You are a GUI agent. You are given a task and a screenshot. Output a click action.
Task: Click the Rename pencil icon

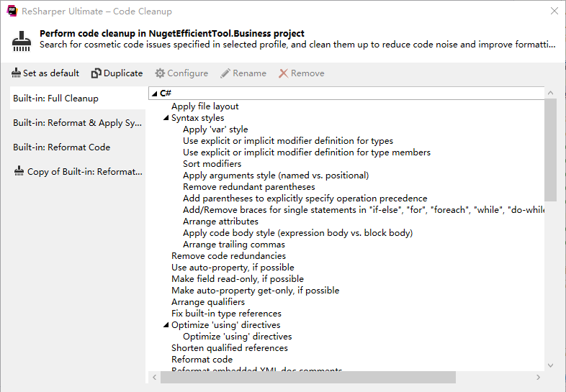(x=225, y=73)
